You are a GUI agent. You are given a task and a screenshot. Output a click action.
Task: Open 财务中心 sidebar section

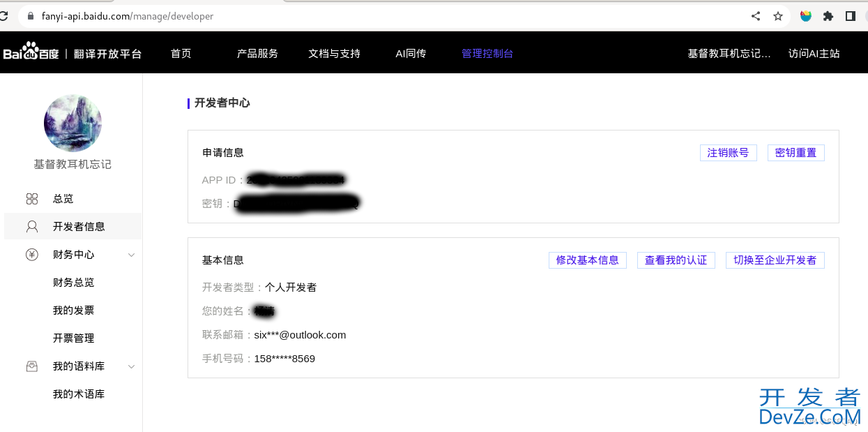click(x=73, y=255)
